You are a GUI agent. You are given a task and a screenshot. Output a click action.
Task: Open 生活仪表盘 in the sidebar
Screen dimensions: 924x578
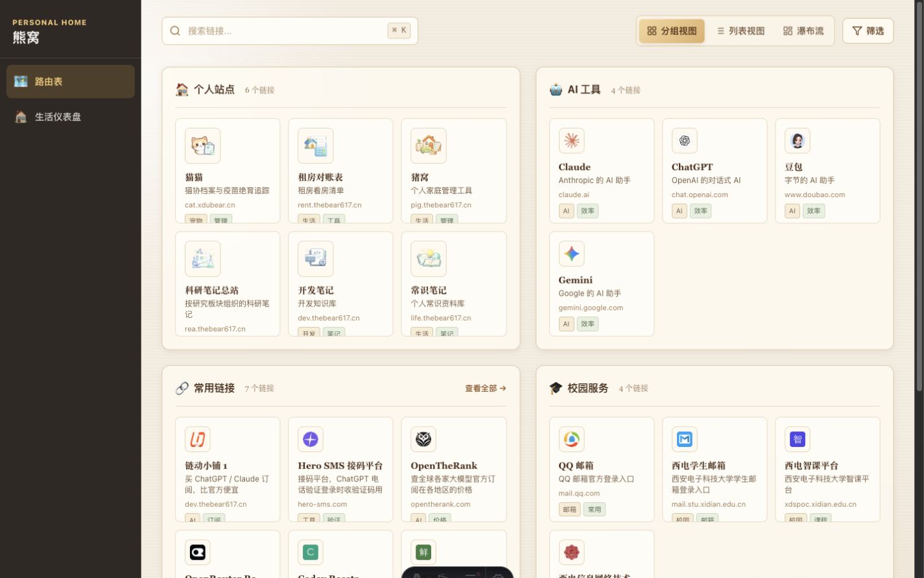[x=71, y=117]
